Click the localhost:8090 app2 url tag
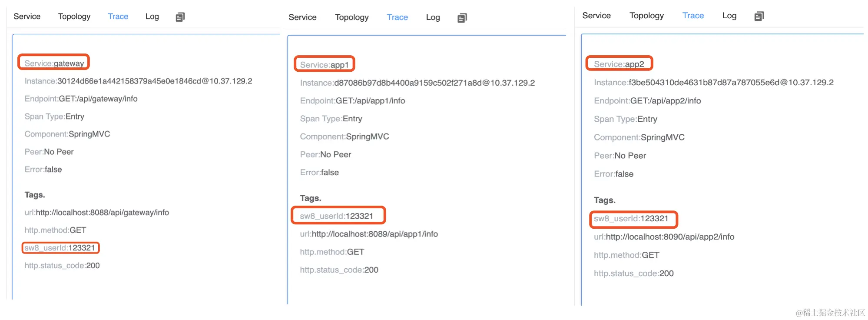868x320 pixels. pyautogui.click(x=664, y=237)
